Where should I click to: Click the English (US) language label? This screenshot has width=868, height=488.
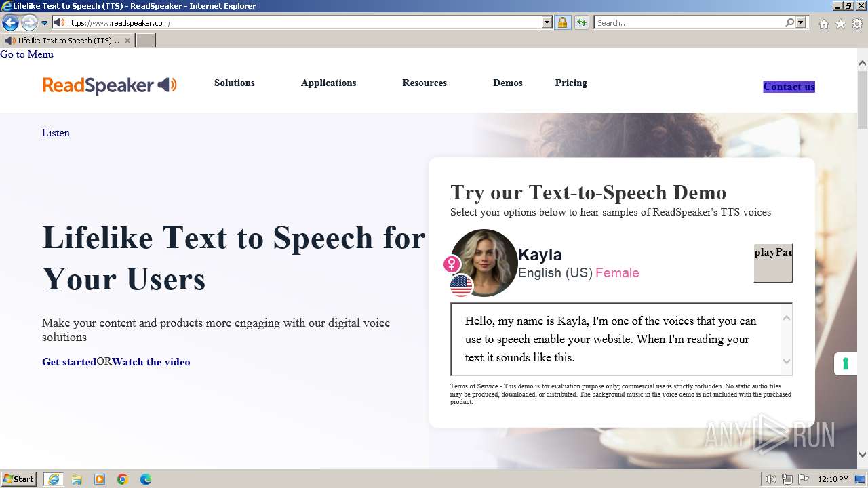[555, 272]
